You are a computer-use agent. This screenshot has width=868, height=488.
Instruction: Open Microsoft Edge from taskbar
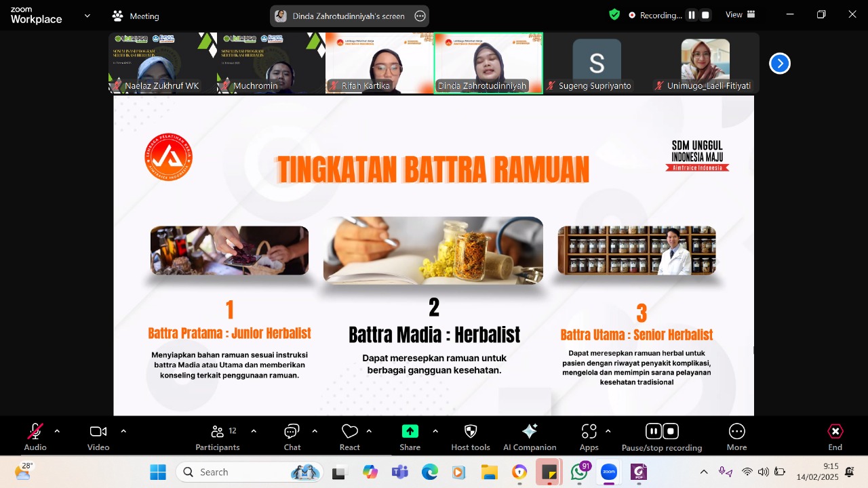[x=429, y=472]
